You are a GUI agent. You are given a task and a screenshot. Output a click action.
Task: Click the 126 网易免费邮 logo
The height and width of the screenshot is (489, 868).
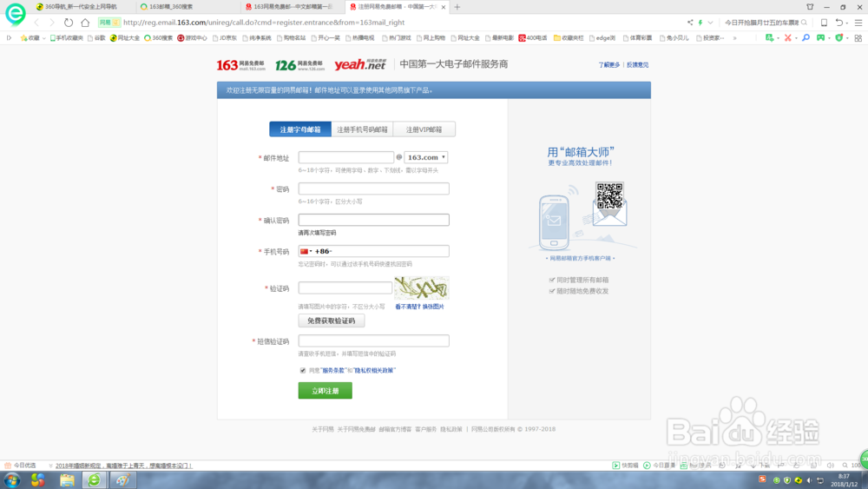[x=299, y=65]
